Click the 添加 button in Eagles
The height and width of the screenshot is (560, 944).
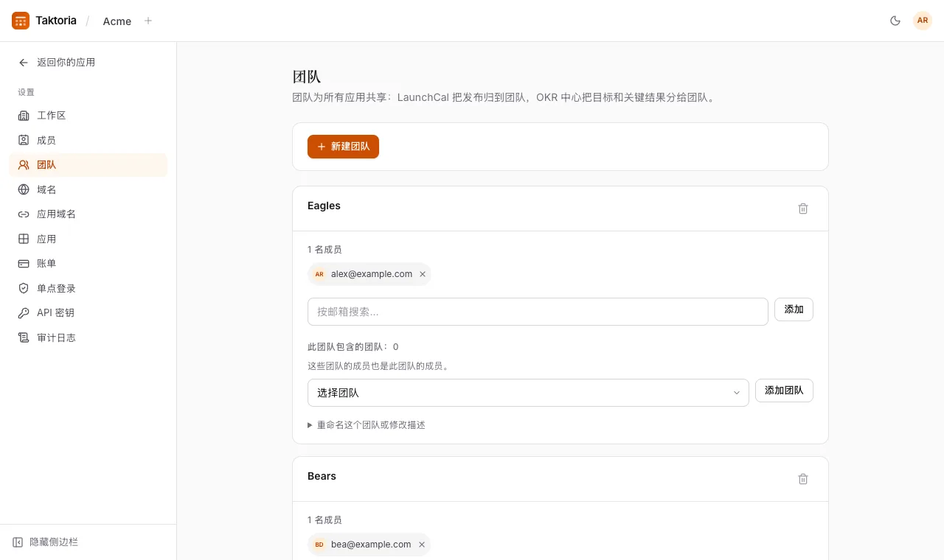pyautogui.click(x=794, y=309)
